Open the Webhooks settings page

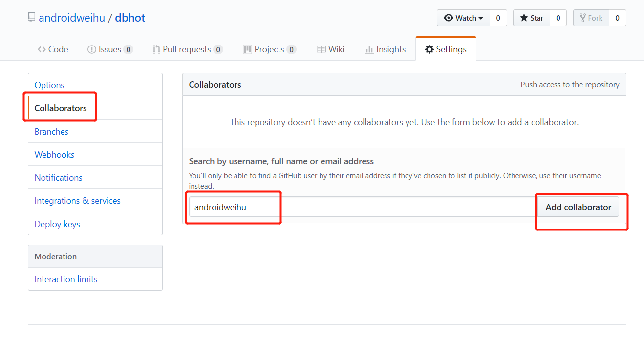coord(54,154)
